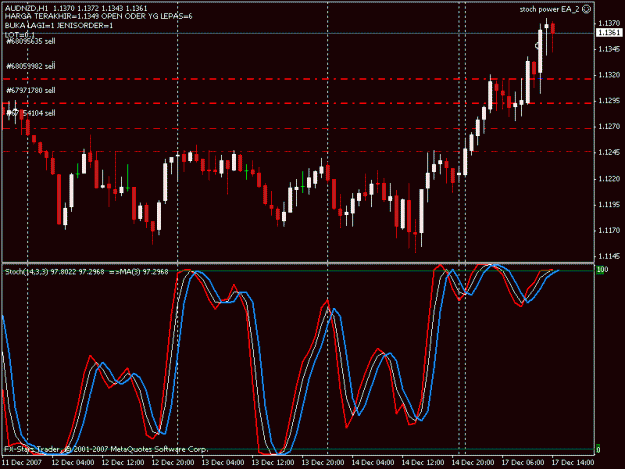Click price scale value 1.1270
This screenshot has width=625, height=469.
pyautogui.click(x=609, y=127)
